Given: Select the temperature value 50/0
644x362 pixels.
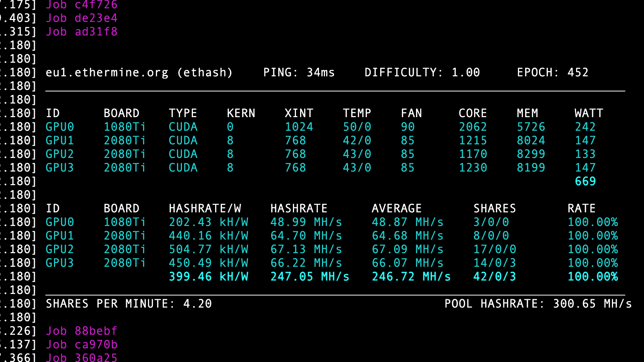Looking at the screenshot, I should 357,127.
